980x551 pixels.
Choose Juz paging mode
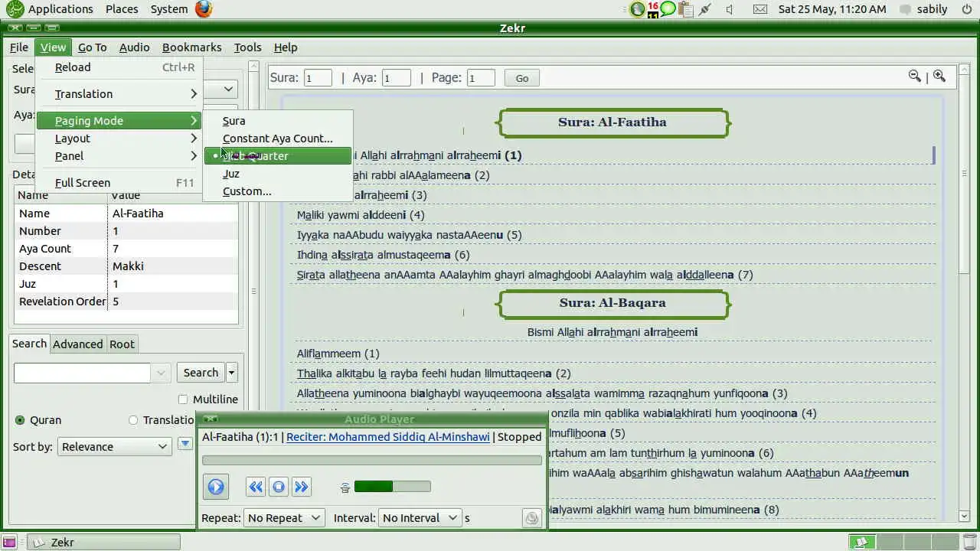point(277,174)
